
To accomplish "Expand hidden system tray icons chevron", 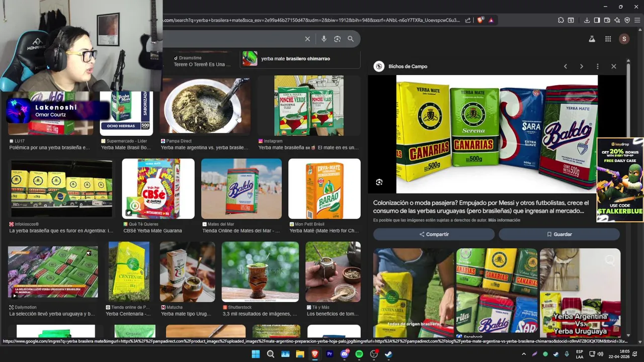I will (524, 354).
